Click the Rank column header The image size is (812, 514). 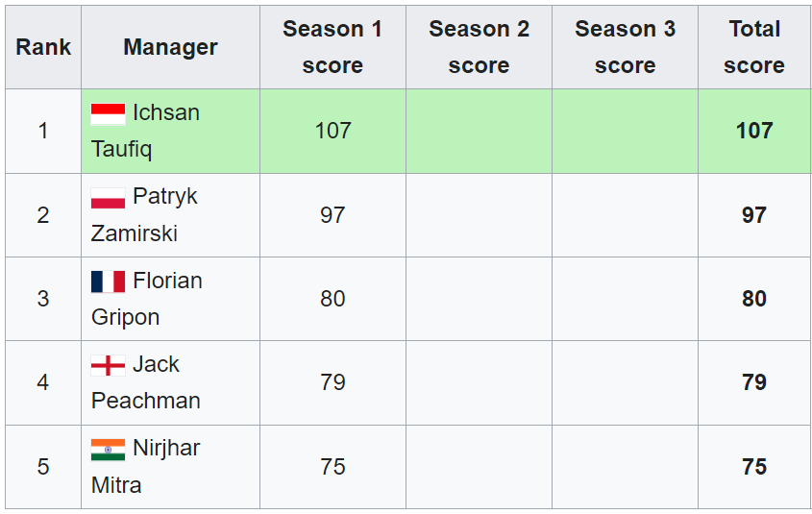[43, 47]
